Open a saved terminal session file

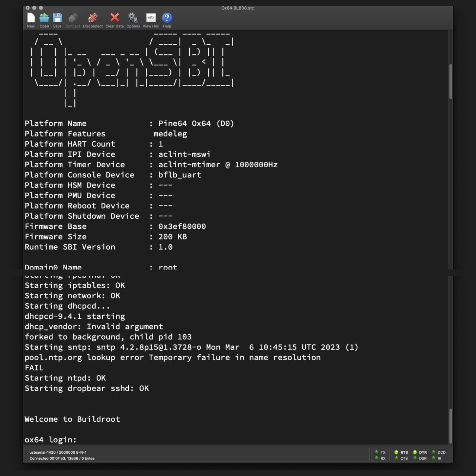point(44,18)
